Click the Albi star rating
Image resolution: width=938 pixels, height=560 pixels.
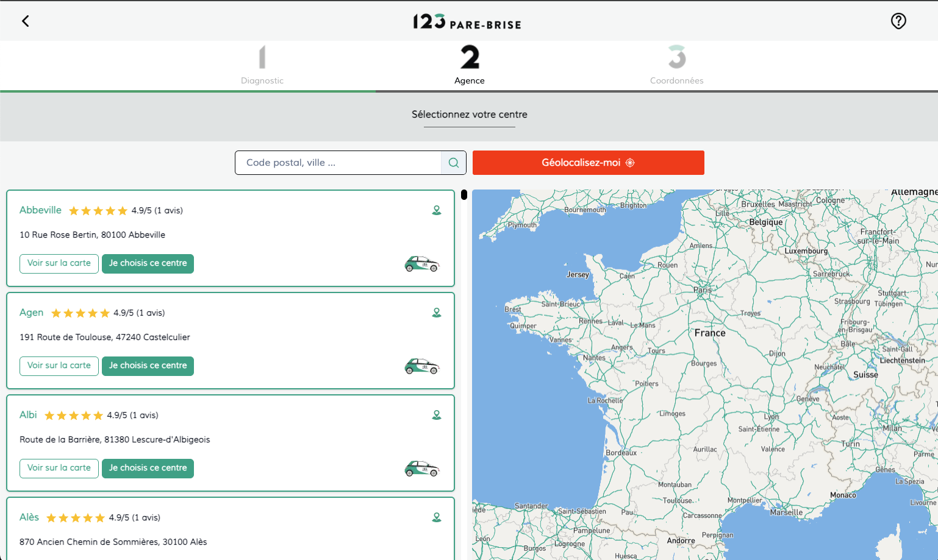point(74,416)
